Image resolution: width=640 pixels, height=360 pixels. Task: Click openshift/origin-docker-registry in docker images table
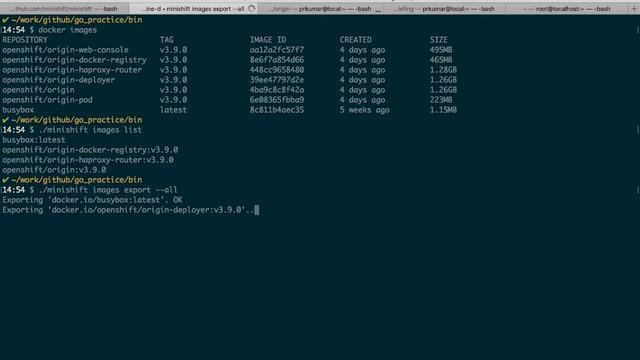[x=74, y=60]
